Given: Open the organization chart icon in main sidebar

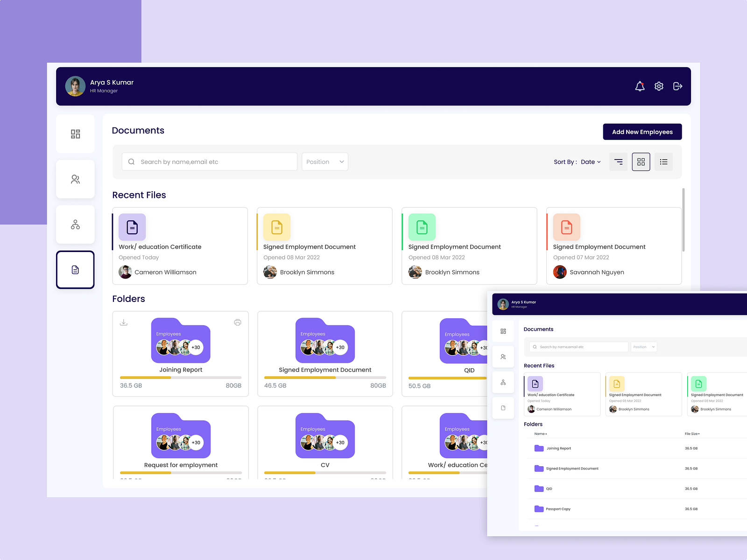Looking at the screenshot, I should coord(75,224).
